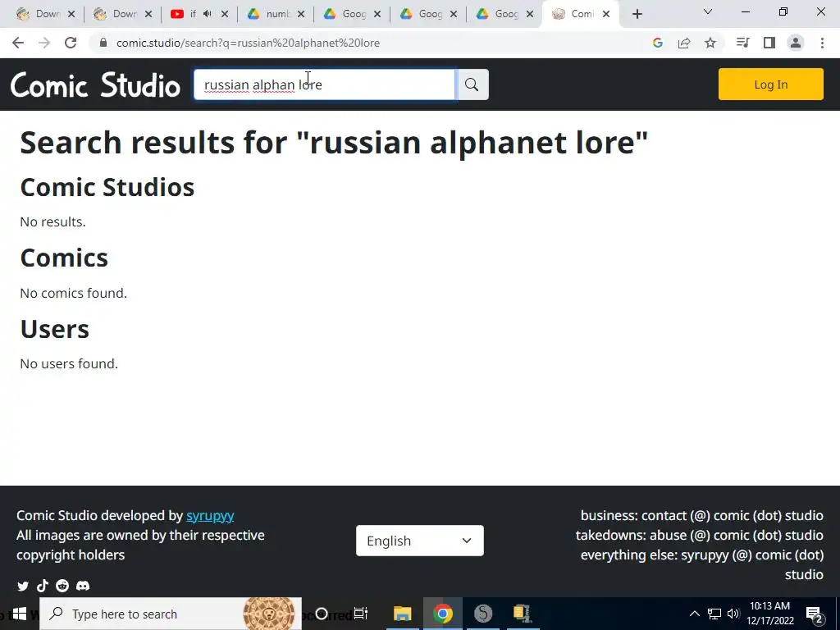Select "No comics found." text
This screenshot has height=630, width=840.
[73, 293]
